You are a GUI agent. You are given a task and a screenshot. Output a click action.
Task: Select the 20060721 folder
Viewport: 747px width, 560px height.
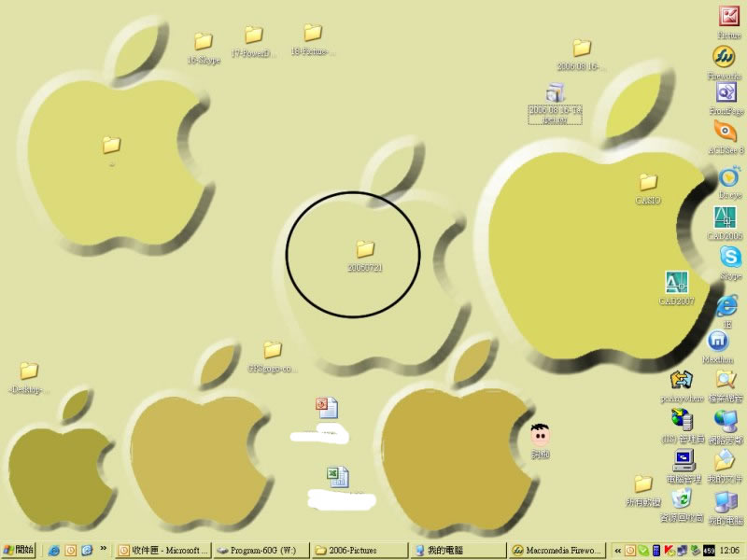click(x=365, y=249)
